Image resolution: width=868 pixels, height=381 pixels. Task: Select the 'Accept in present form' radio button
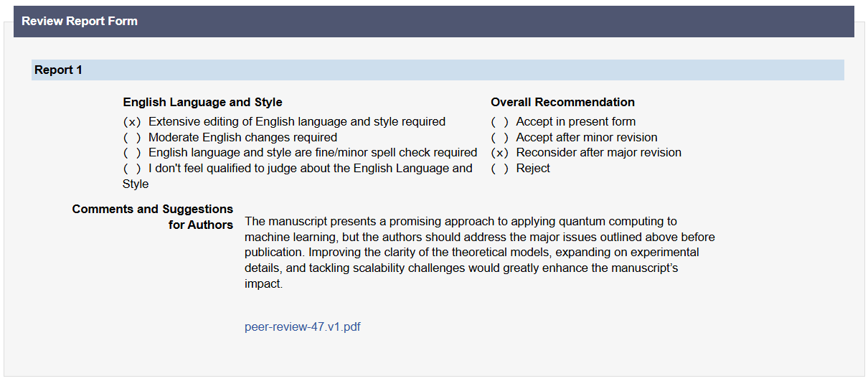[500, 122]
